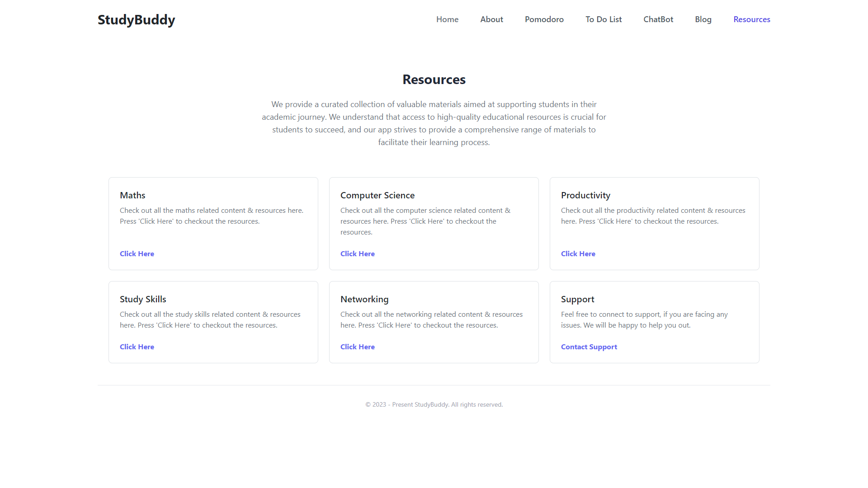
Task: Select the Resources nav item
Action: point(751,19)
